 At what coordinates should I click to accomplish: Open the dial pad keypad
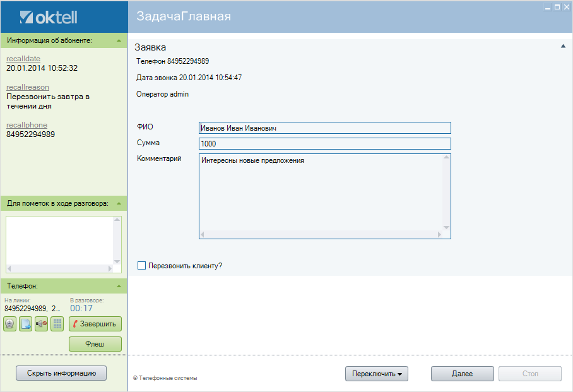pos(57,324)
